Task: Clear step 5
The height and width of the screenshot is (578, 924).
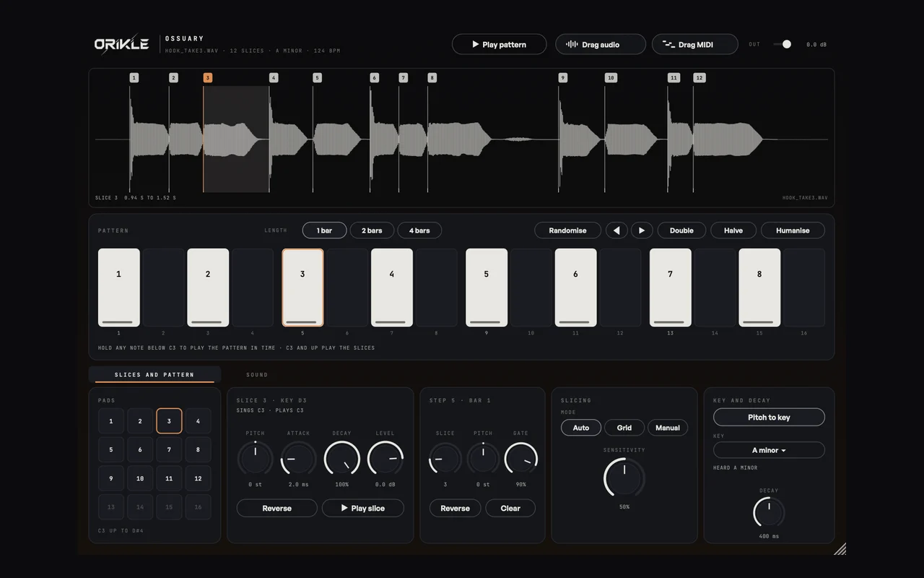Action: click(x=510, y=508)
